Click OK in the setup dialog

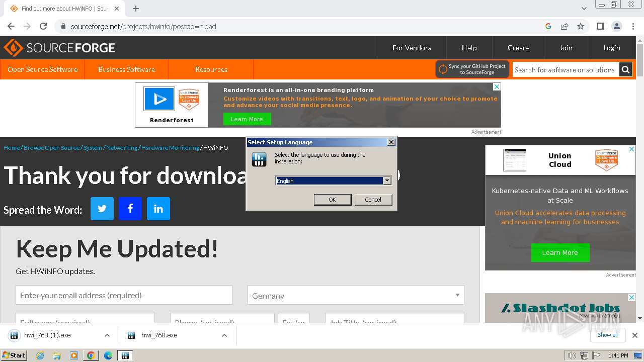pyautogui.click(x=333, y=200)
